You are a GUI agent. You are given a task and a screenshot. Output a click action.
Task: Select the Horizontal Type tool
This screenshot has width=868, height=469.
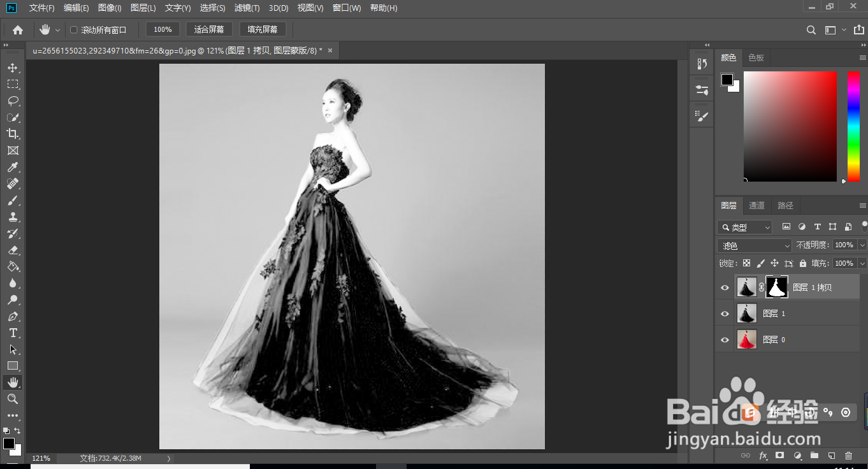13,332
